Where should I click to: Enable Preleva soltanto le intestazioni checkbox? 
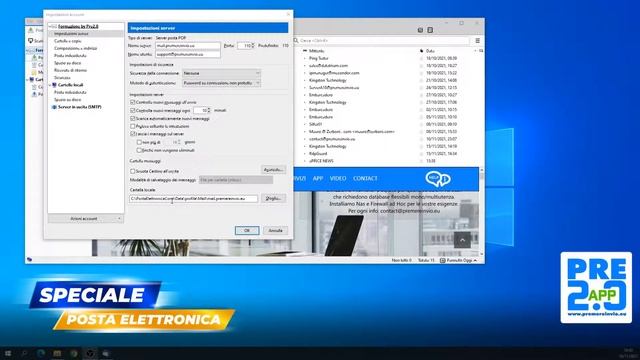click(132, 126)
